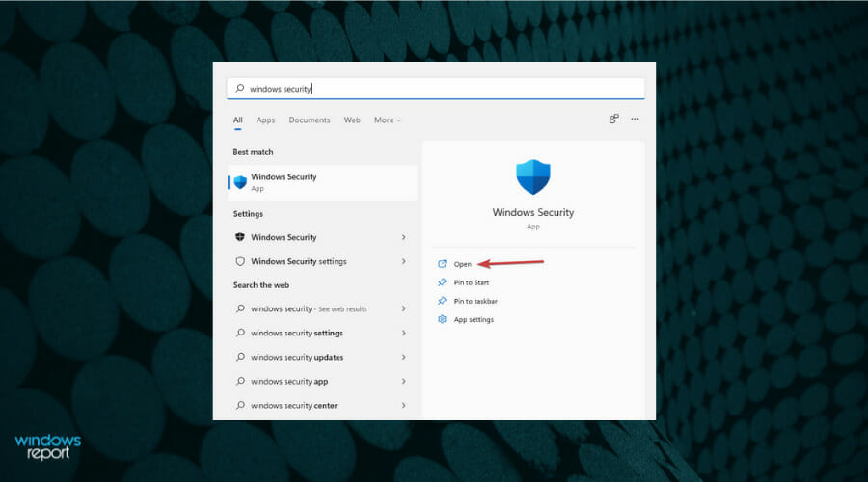
Task: Click the Best match heading
Action: click(x=253, y=152)
